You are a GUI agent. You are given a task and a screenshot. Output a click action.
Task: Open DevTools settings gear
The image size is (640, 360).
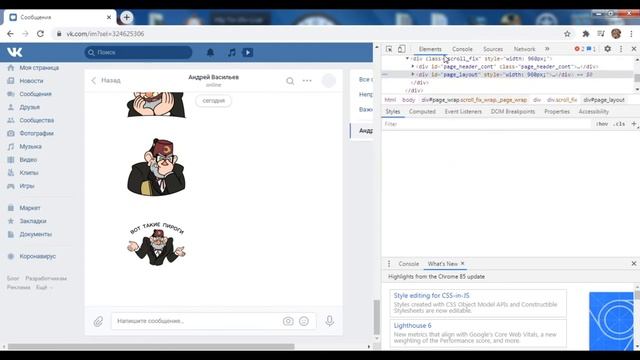click(x=608, y=49)
